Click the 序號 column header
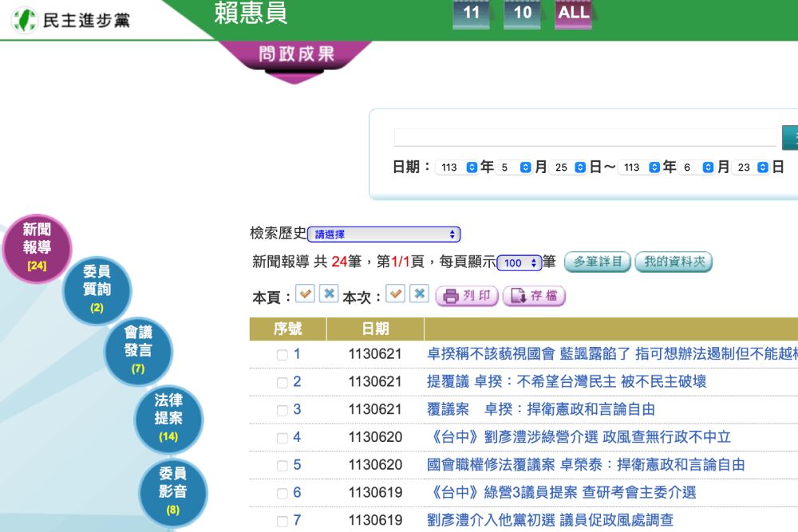 [287, 329]
